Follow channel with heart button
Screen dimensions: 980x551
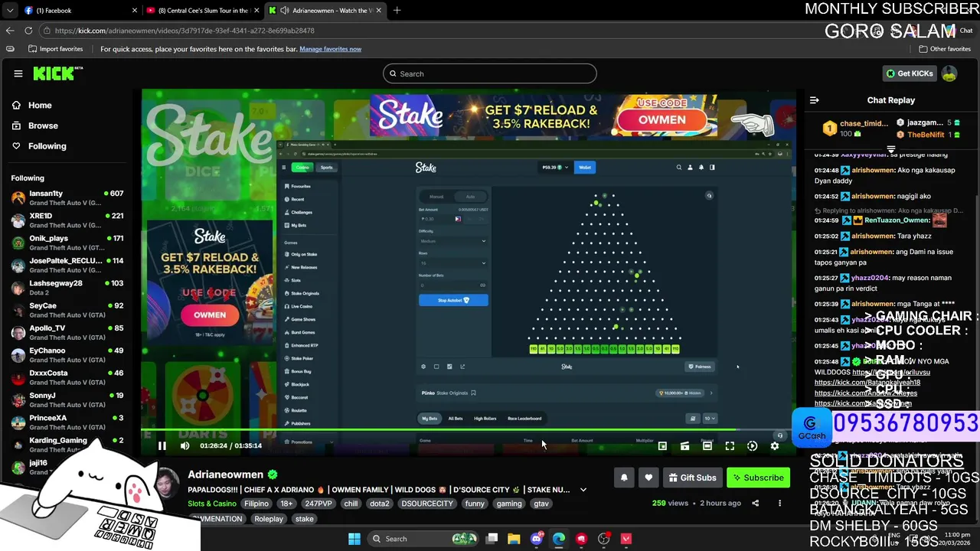[x=648, y=478]
